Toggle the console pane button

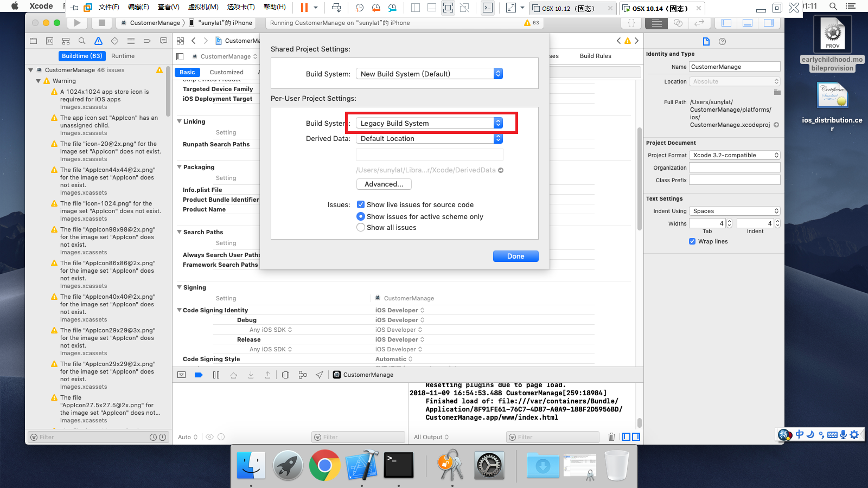click(x=636, y=437)
